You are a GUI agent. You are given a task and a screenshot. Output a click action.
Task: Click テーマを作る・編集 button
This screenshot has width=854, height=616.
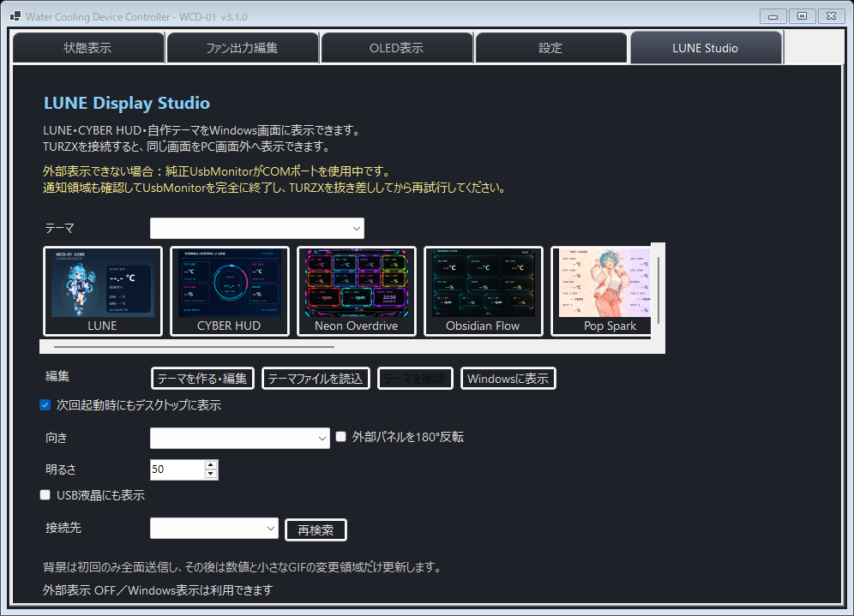[202, 379]
